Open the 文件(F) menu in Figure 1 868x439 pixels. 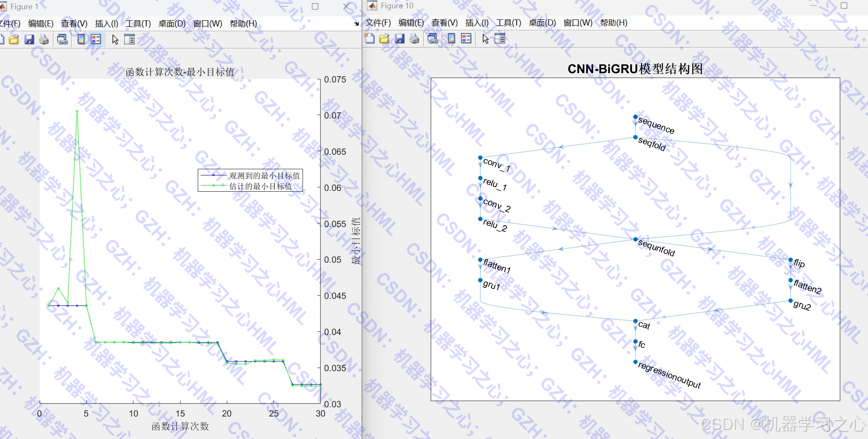tap(10, 23)
